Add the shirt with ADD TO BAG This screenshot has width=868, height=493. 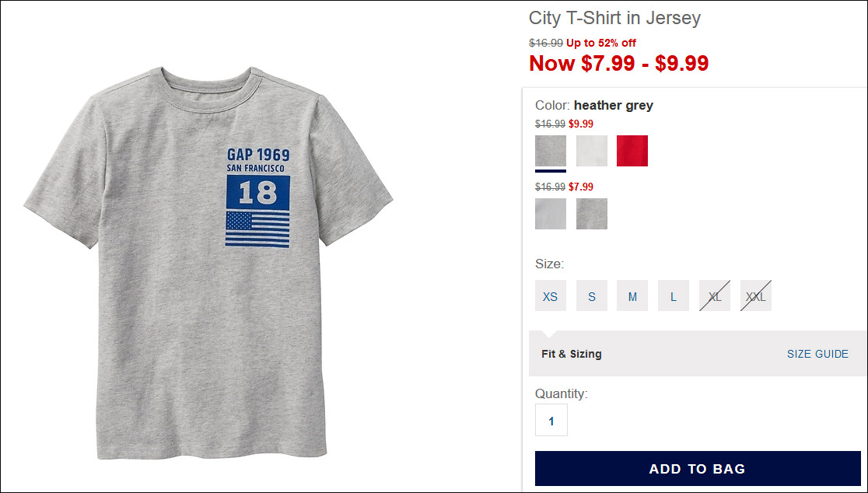pyautogui.click(x=698, y=469)
